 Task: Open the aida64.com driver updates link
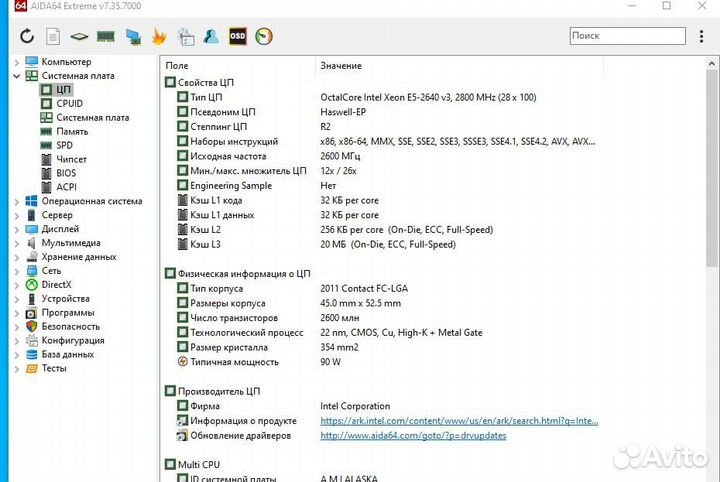pos(413,436)
